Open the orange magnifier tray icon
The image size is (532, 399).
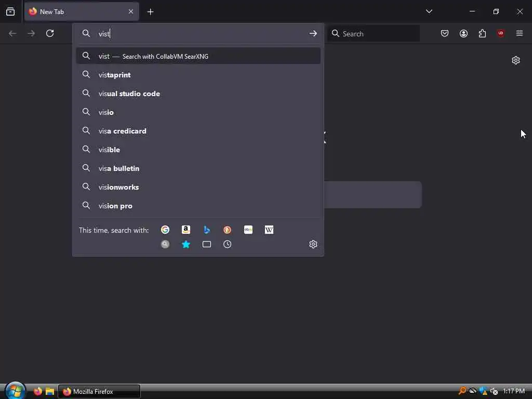click(x=462, y=391)
